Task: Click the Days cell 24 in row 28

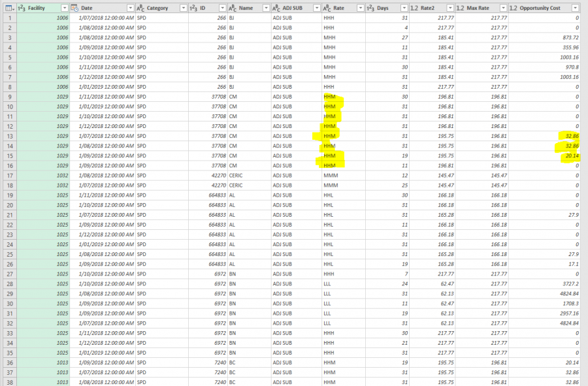Action: point(387,283)
